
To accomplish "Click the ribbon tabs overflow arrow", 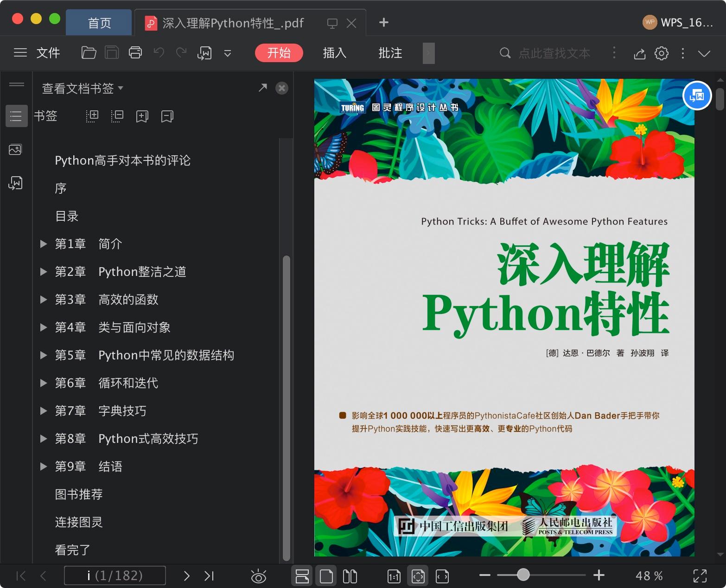I will [429, 53].
